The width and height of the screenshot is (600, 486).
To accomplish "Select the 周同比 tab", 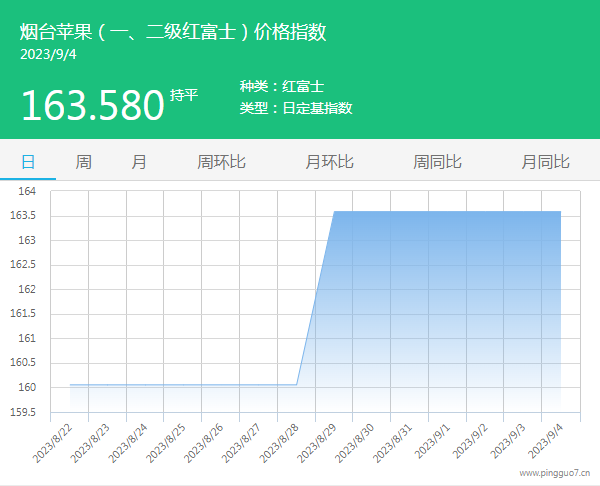I will [437, 161].
